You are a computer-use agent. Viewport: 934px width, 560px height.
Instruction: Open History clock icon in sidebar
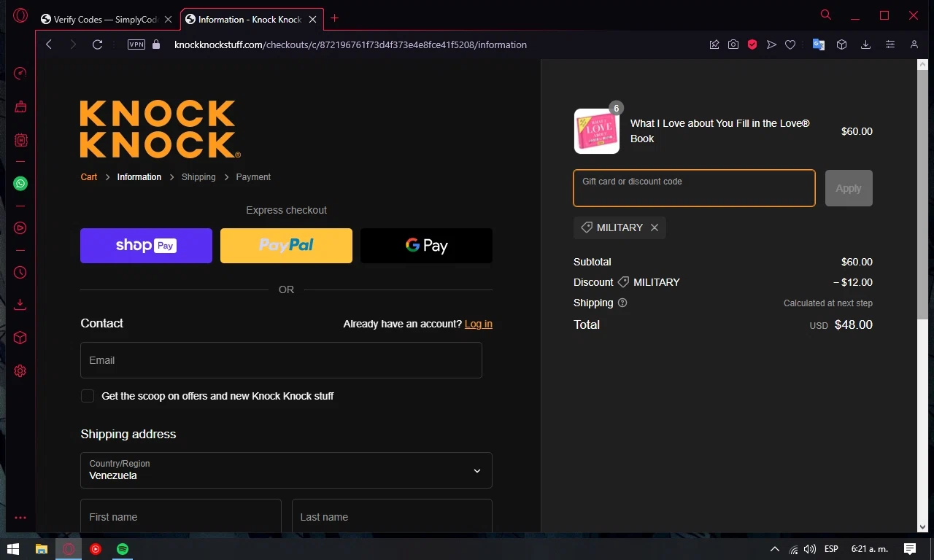click(x=20, y=273)
